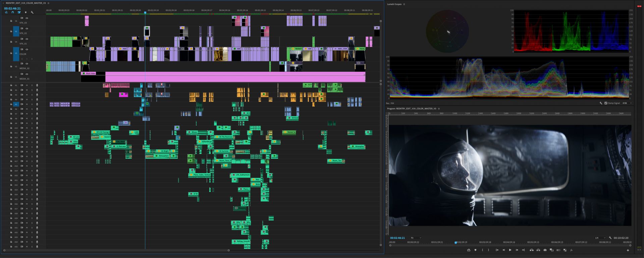
Task: Open the Lumetri Scopes panel menu
Action: point(404,4)
